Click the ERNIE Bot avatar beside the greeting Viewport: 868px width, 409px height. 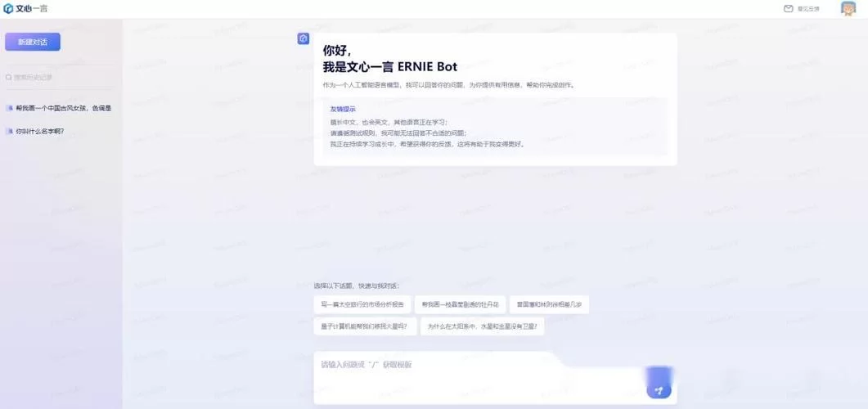click(x=304, y=38)
